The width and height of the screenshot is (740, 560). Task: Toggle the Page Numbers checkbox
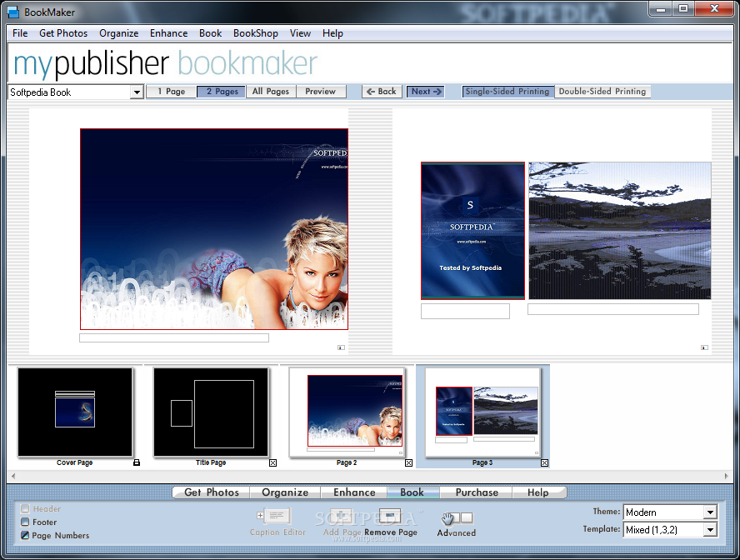point(25,535)
